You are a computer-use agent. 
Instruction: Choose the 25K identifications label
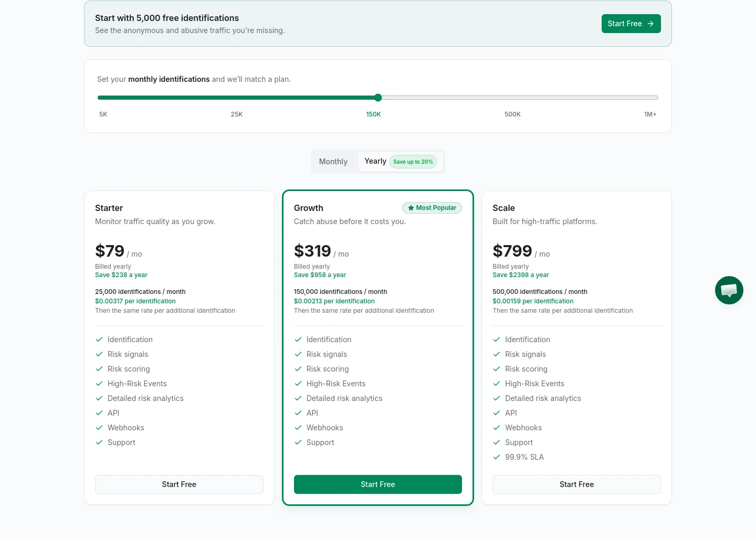237,114
